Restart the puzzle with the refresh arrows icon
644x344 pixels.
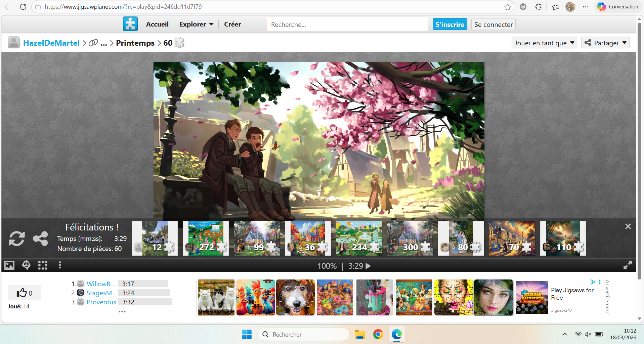(16, 239)
